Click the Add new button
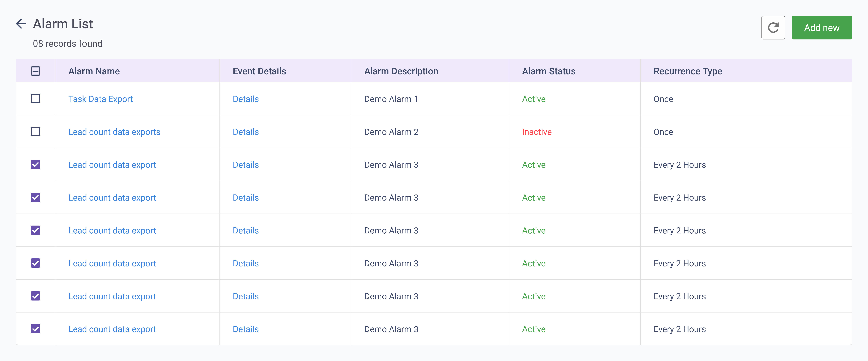868x361 pixels. pos(821,28)
